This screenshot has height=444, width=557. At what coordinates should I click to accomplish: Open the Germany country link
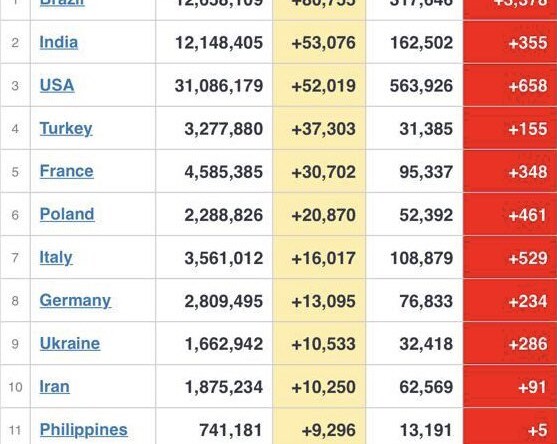75,301
